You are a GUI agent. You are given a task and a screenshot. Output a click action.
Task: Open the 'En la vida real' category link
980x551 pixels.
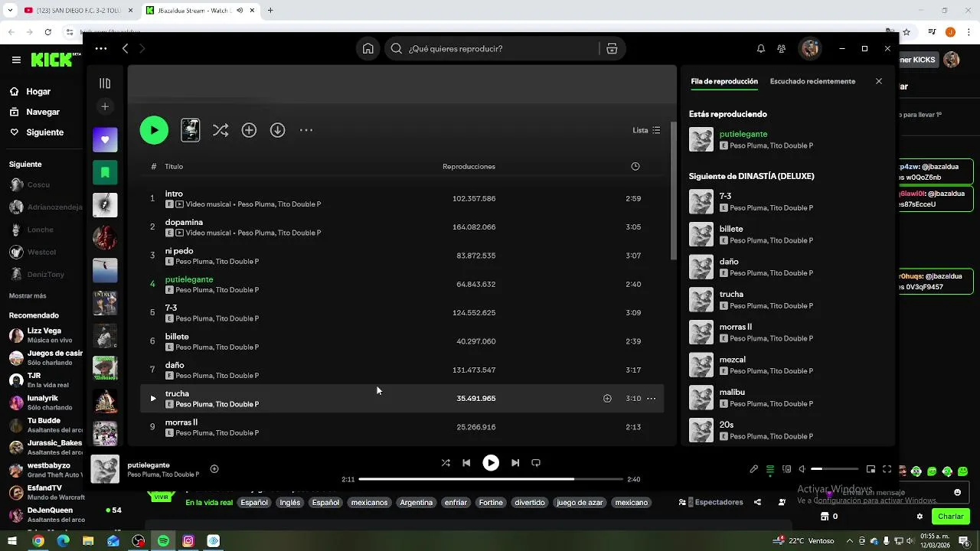(209, 503)
